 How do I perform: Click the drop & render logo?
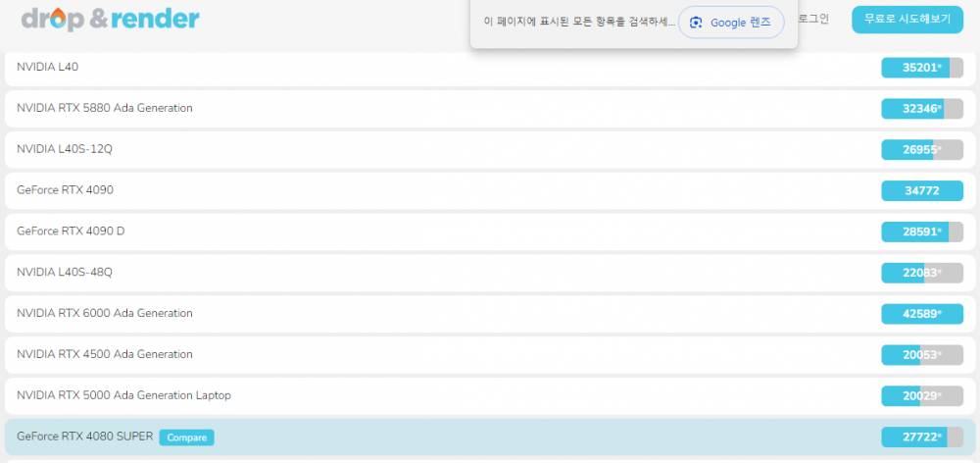pyautogui.click(x=110, y=20)
